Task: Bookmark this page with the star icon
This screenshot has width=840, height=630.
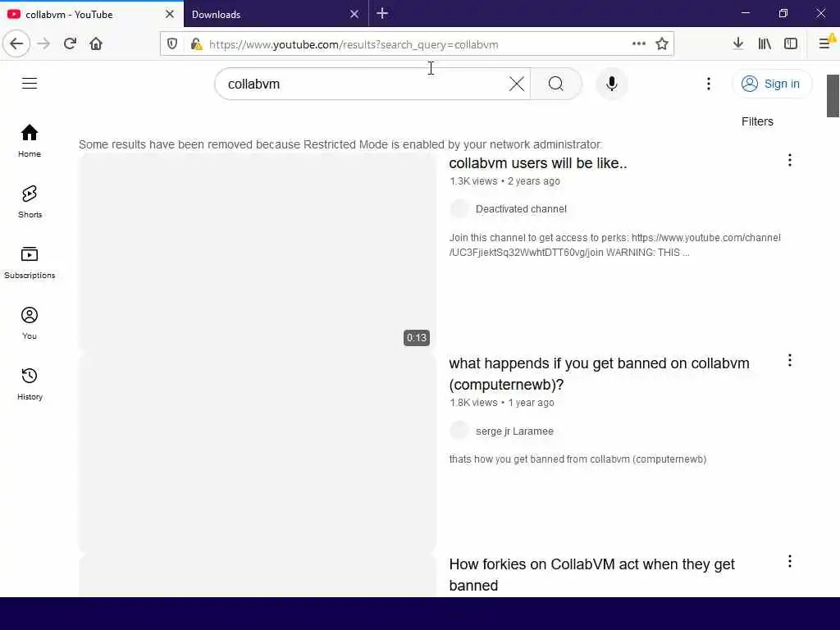Action: tap(662, 44)
